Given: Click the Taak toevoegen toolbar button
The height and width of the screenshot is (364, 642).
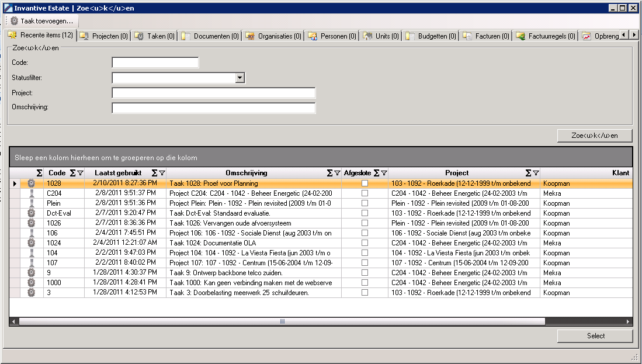Looking at the screenshot, I should (x=41, y=21).
